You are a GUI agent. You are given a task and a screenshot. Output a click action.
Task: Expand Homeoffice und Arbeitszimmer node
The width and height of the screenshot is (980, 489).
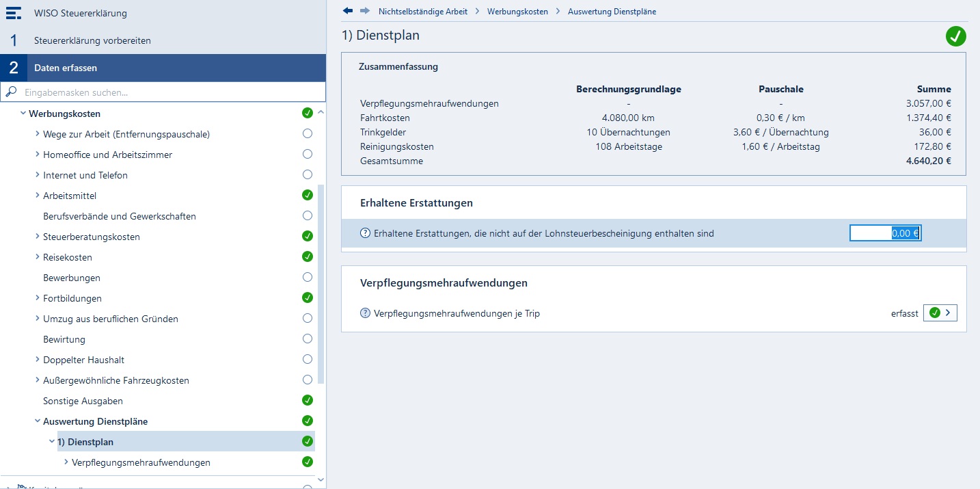coord(38,155)
